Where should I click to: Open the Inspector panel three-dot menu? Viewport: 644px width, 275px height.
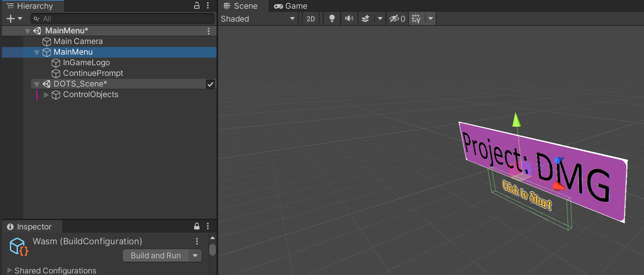[x=208, y=226]
